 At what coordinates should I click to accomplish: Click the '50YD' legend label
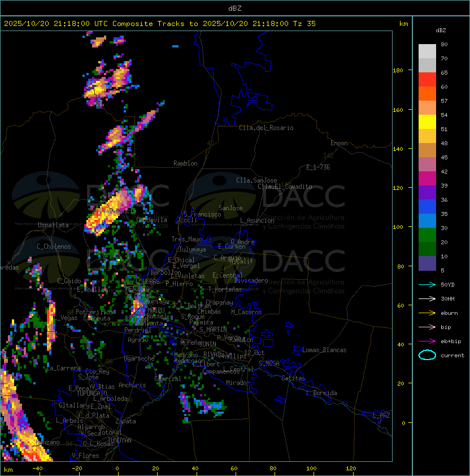click(447, 284)
